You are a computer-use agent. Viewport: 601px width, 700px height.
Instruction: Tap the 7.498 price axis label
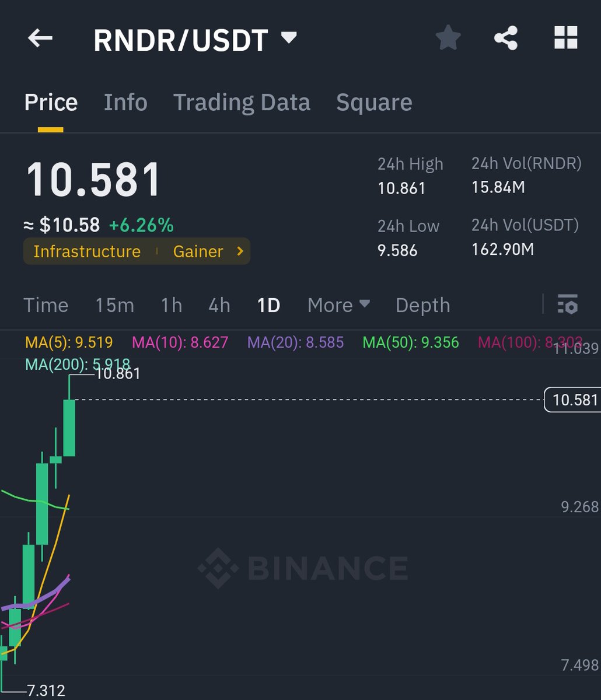pyautogui.click(x=580, y=665)
